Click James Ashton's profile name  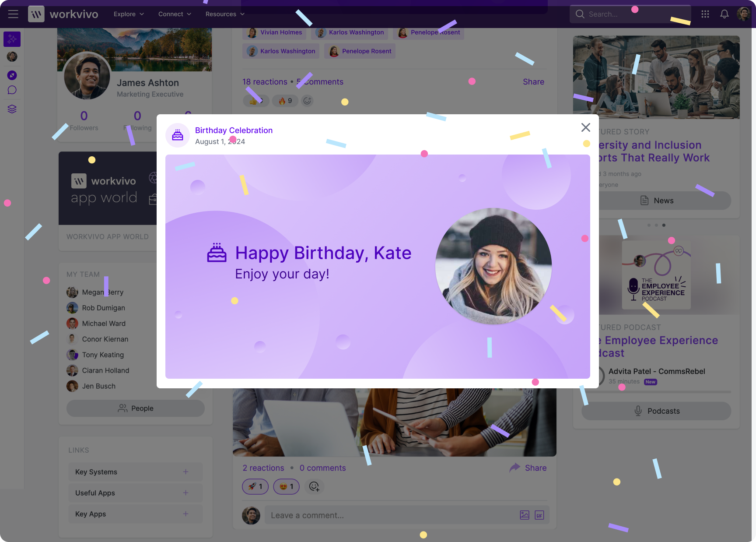point(148,83)
